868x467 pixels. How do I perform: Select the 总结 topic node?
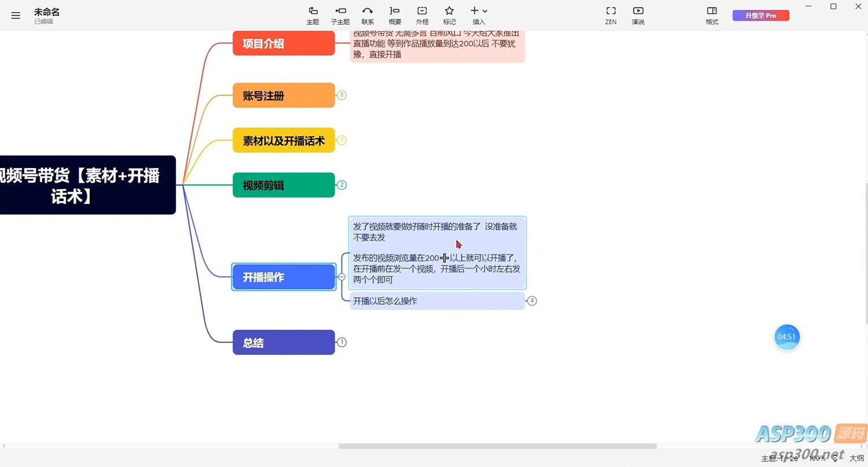(284, 342)
